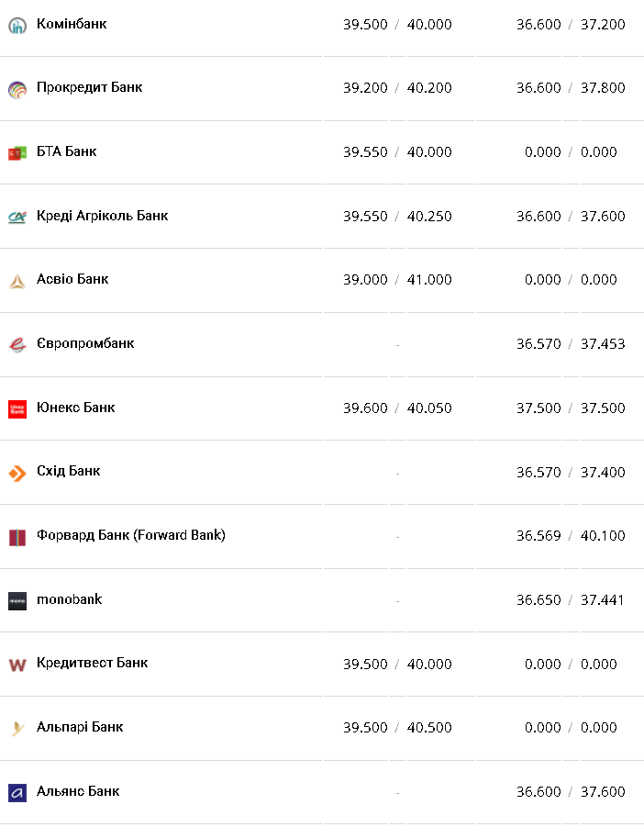Click the Креді Агріколь Банк logo
644x827 pixels.
[x=17, y=218]
